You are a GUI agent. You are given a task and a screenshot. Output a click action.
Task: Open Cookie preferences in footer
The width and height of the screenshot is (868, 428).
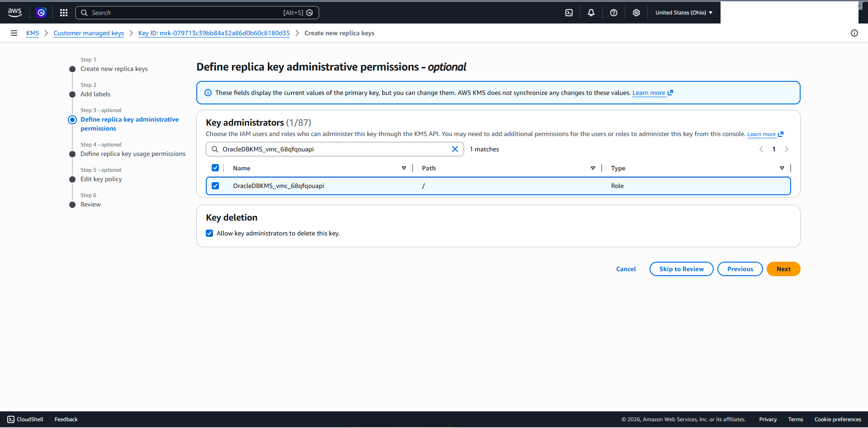coord(838,419)
